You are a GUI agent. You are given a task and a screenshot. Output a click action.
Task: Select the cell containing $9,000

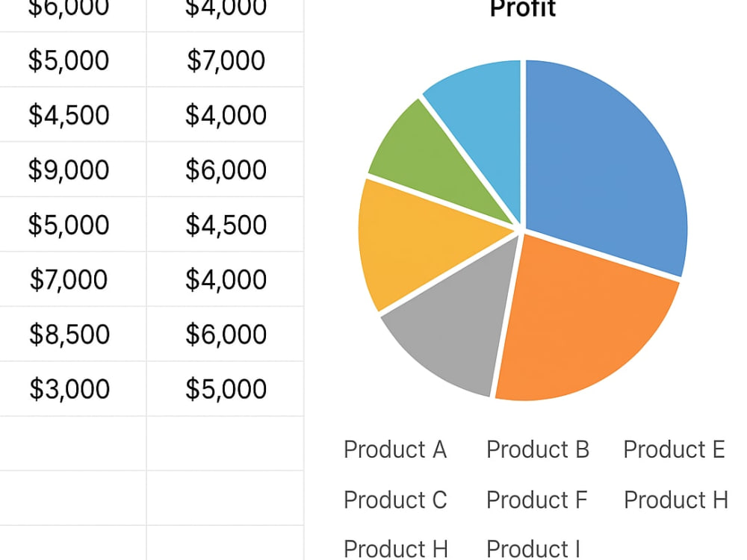73,169
